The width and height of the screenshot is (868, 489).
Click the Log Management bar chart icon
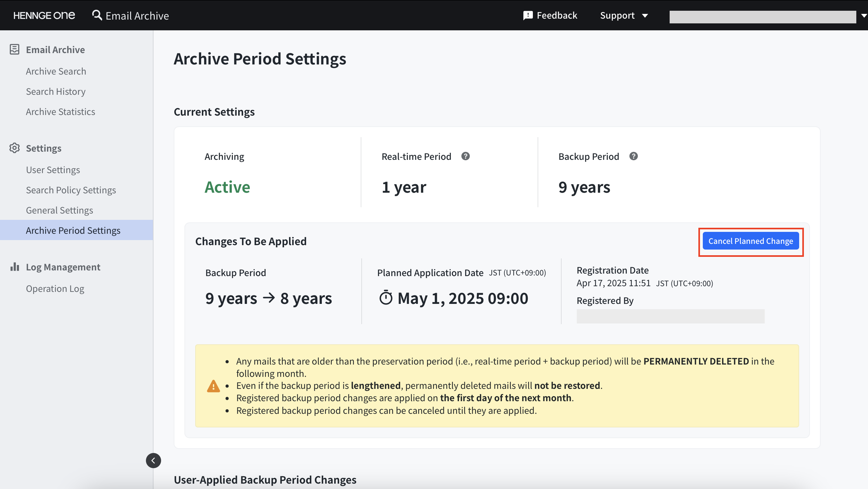[x=15, y=267]
